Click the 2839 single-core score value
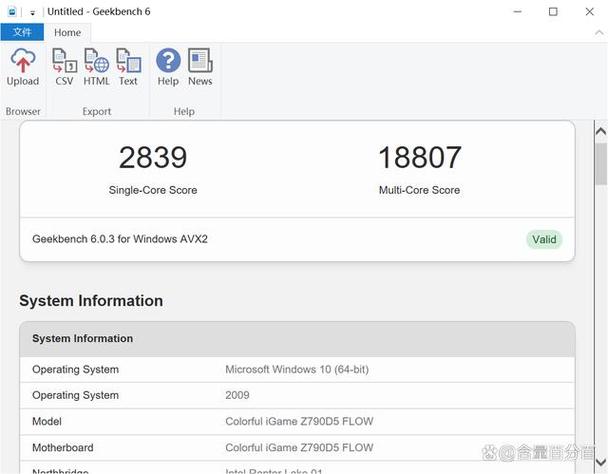608x474 pixels. point(153,157)
